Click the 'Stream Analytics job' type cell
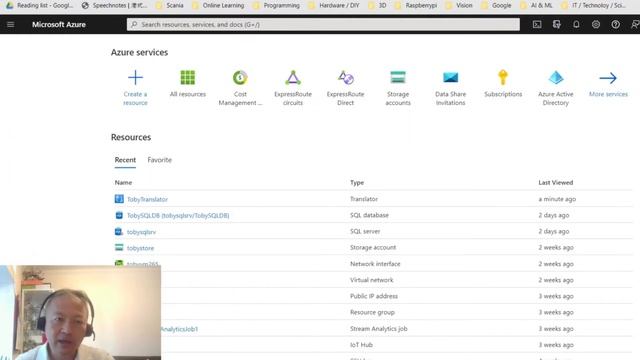The image size is (640, 360). pyautogui.click(x=378, y=329)
